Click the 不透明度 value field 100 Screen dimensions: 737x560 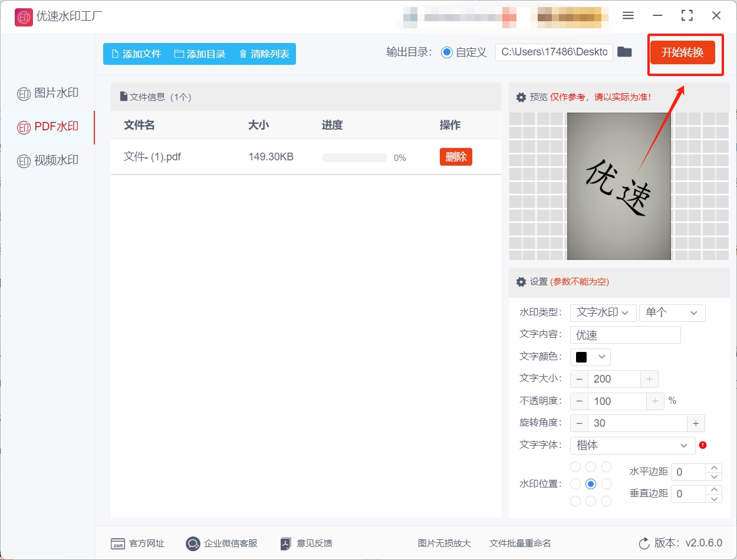click(x=617, y=401)
